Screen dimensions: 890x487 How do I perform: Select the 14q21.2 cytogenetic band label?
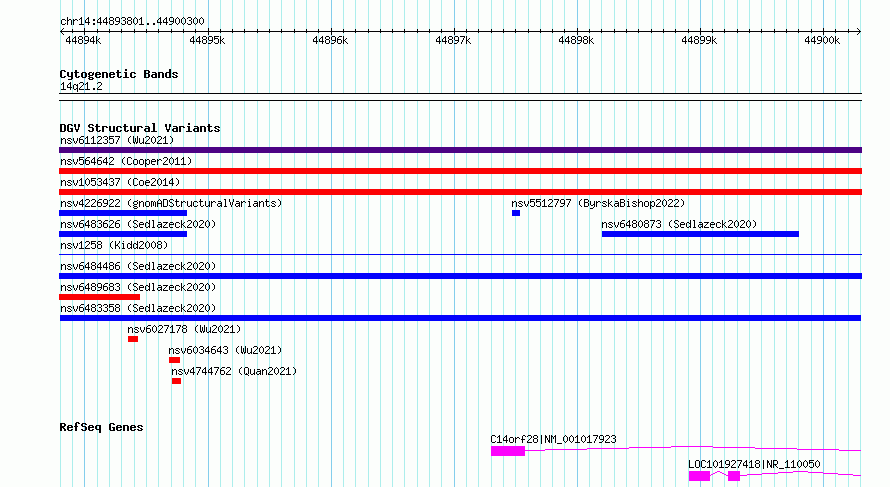[81, 86]
